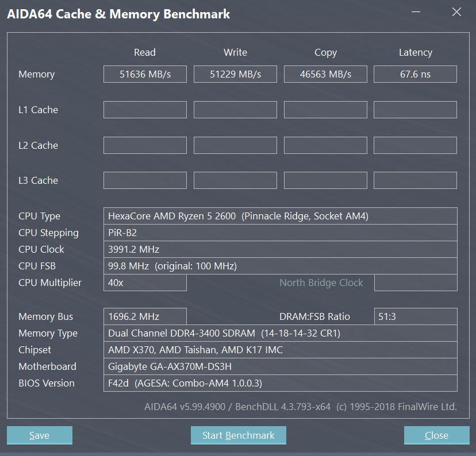Click the AIDA64 Cache & Memory Benchmark title
476x456 pixels.
118,14
